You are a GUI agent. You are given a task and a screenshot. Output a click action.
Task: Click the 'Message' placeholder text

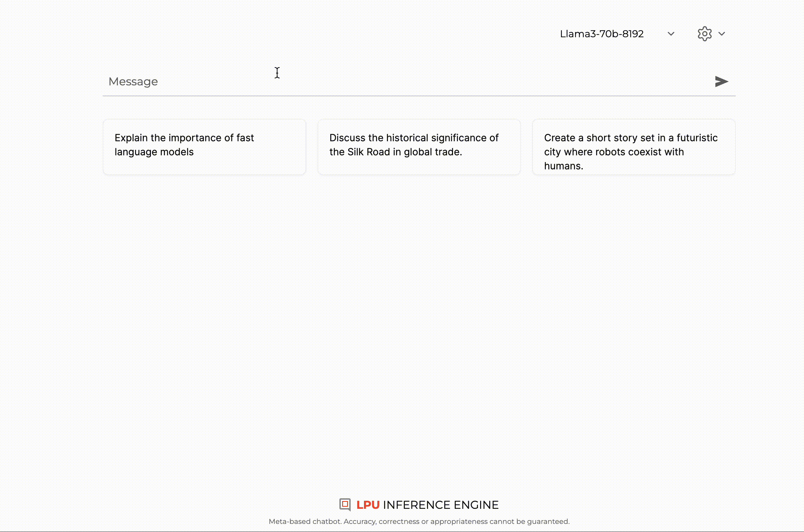click(133, 82)
